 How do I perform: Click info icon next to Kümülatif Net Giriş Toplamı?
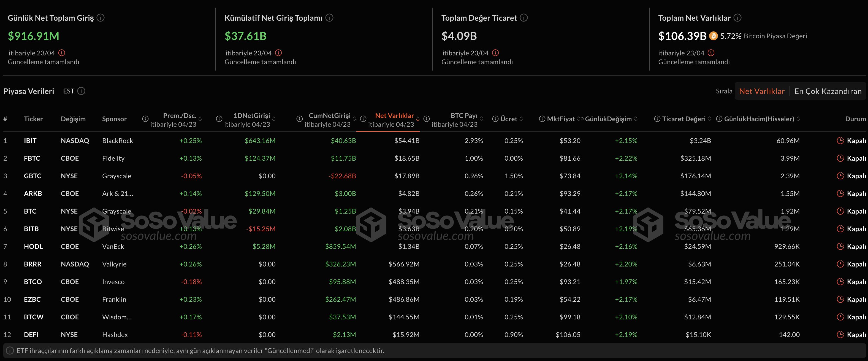pos(329,18)
